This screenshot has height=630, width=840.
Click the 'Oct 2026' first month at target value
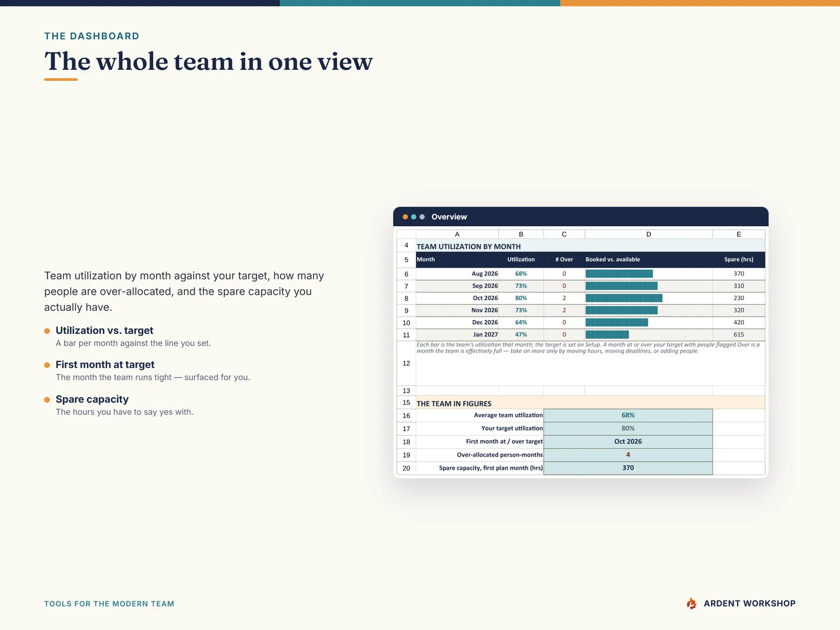[x=628, y=442]
